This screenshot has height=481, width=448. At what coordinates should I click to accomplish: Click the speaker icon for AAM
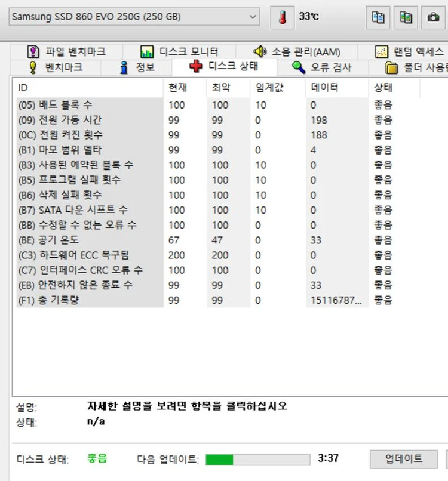(x=260, y=51)
